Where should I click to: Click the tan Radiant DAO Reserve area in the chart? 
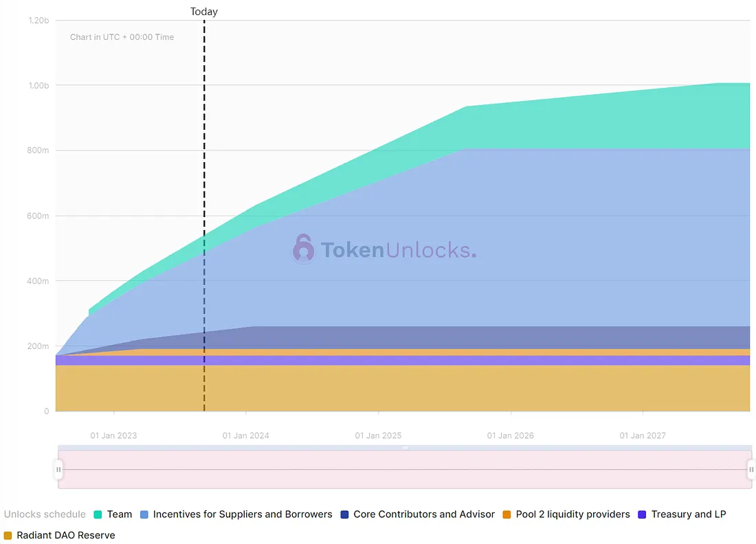coord(412,388)
